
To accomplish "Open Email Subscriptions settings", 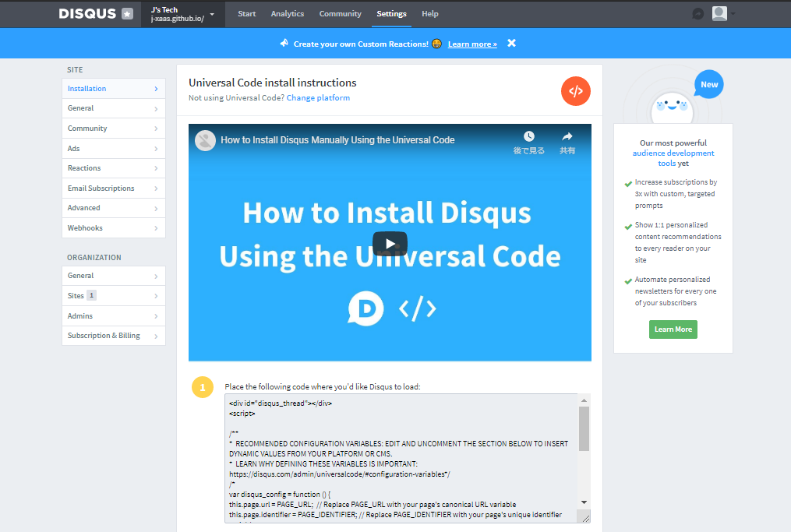I will (114, 188).
